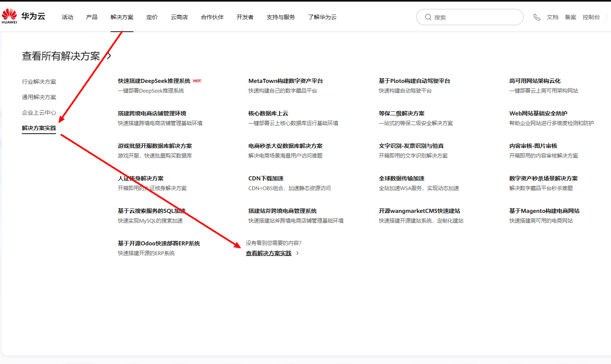Click description 帮助企业网站进行多维度检测和防护
Image resolution: width=611 pixels, height=364 pixels.
(x=552, y=123)
